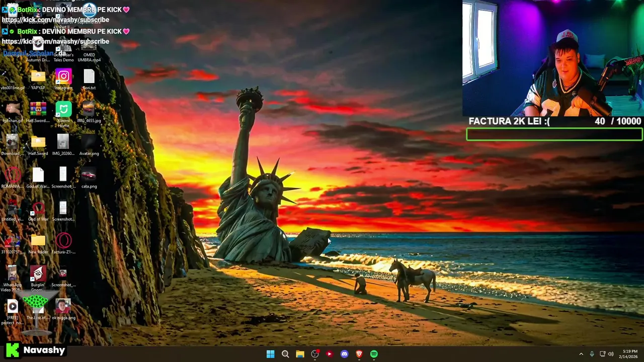Select the ROMANIA Opera file icon
644x362 pixels.
coord(12,178)
